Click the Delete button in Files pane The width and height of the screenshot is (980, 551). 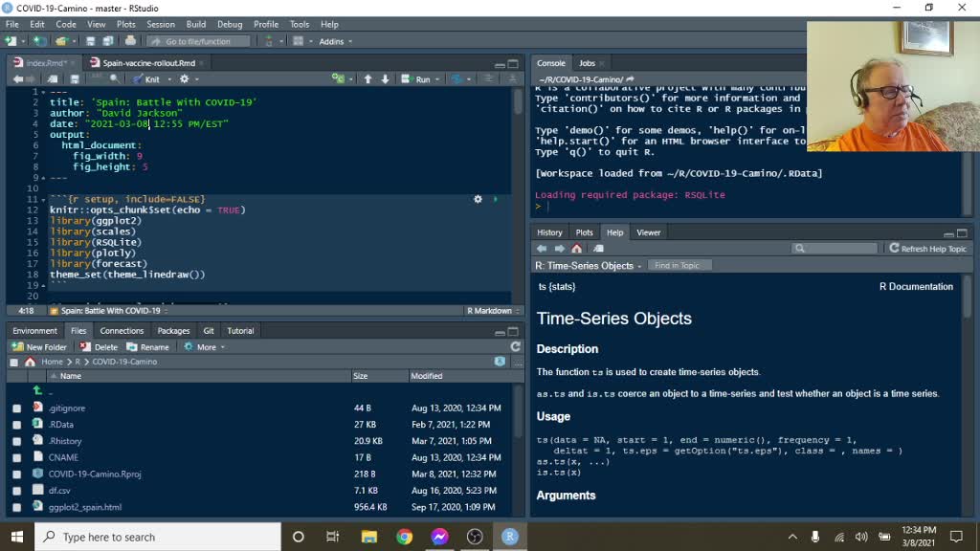click(99, 346)
